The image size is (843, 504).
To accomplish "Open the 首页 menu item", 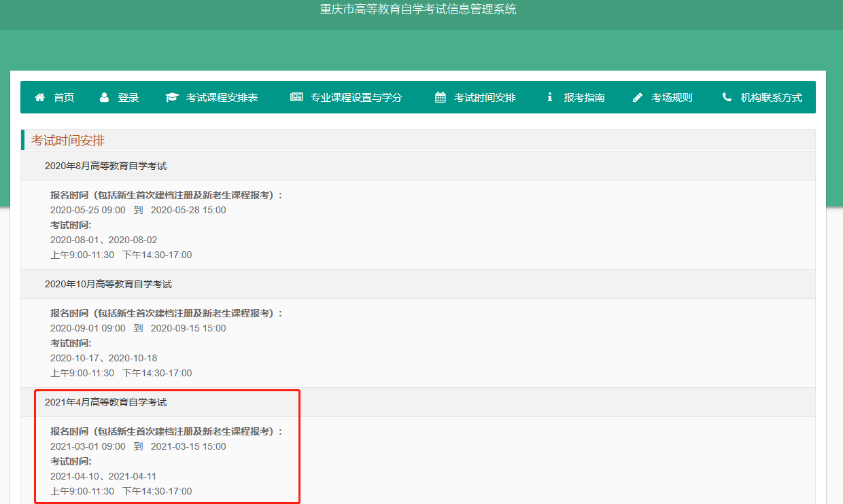I will tap(64, 97).
